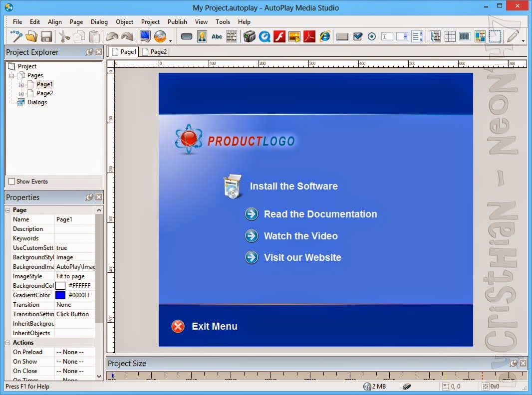Preview the project with the monitor icon

(x=145, y=36)
